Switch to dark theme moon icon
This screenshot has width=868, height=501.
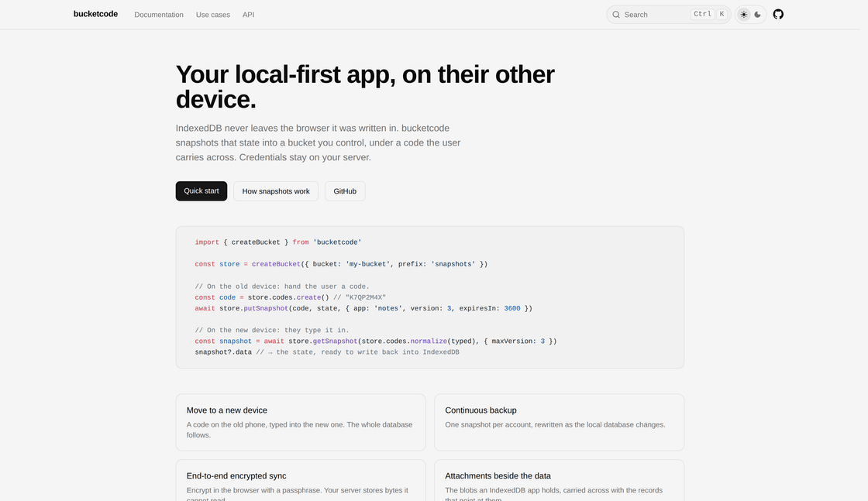(x=757, y=15)
